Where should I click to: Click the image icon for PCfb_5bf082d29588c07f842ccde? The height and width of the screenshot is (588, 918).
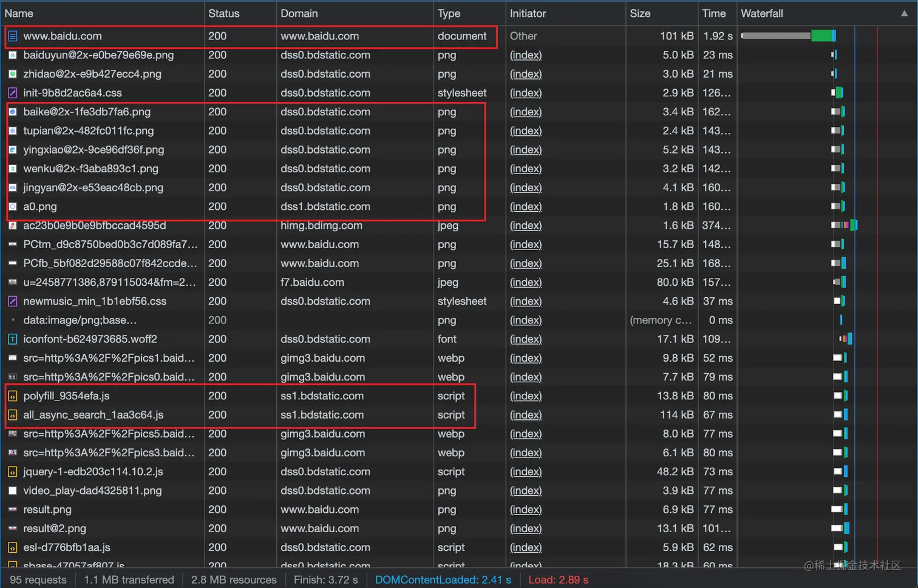click(x=13, y=263)
